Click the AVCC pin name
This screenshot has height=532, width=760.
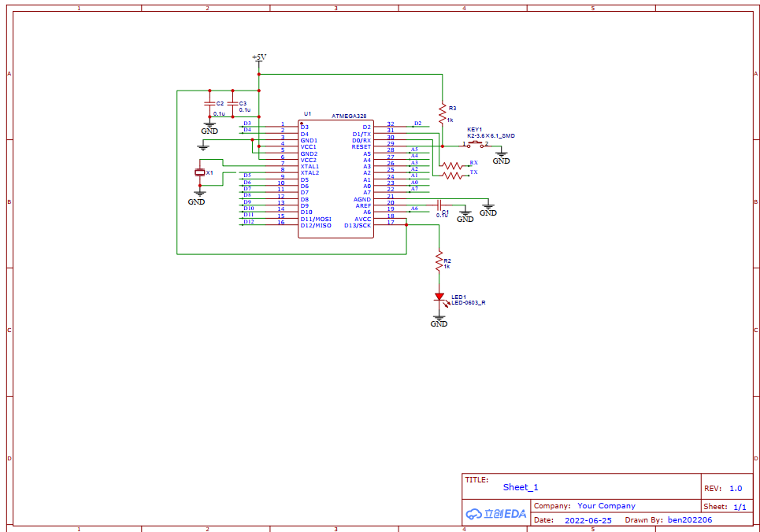pos(363,220)
